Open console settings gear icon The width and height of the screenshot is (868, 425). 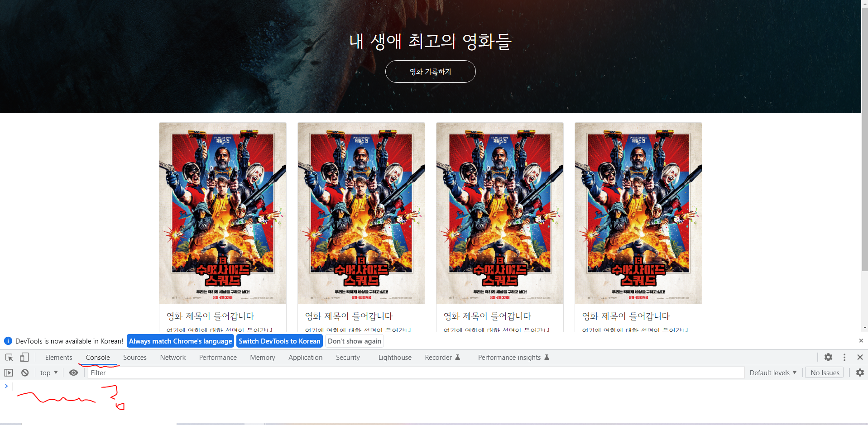point(860,372)
